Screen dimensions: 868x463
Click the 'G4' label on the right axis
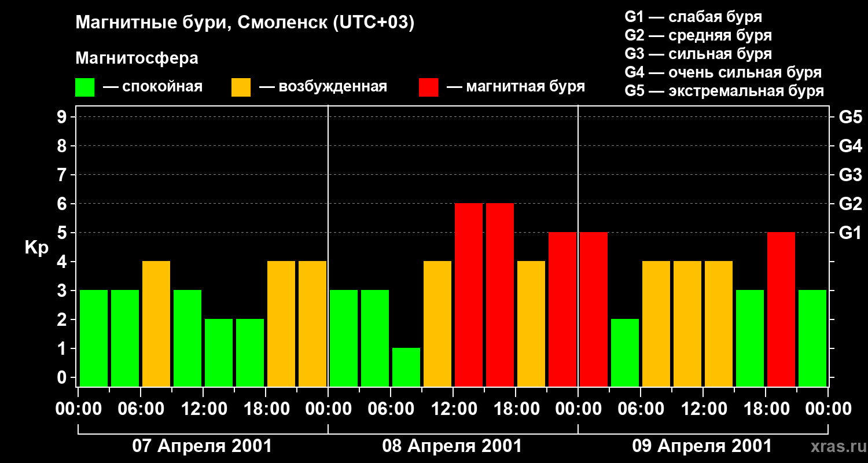[851, 146]
